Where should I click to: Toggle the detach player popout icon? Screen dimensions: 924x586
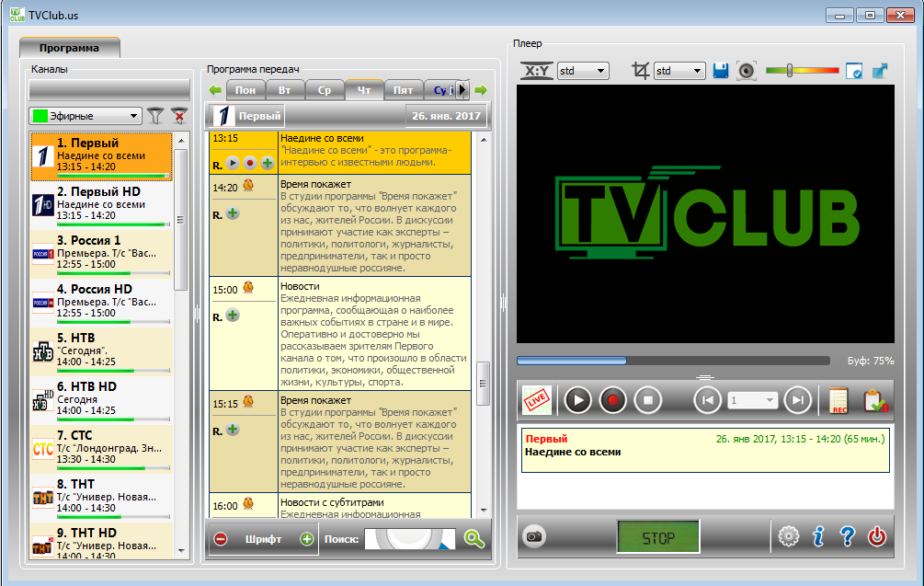(880, 71)
